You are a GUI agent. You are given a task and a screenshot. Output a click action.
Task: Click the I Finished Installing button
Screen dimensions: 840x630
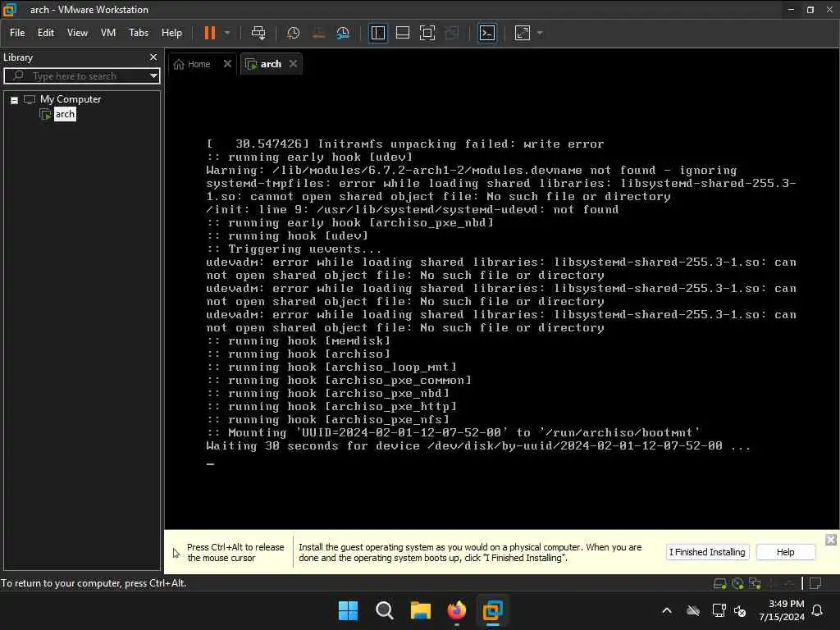(706, 552)
